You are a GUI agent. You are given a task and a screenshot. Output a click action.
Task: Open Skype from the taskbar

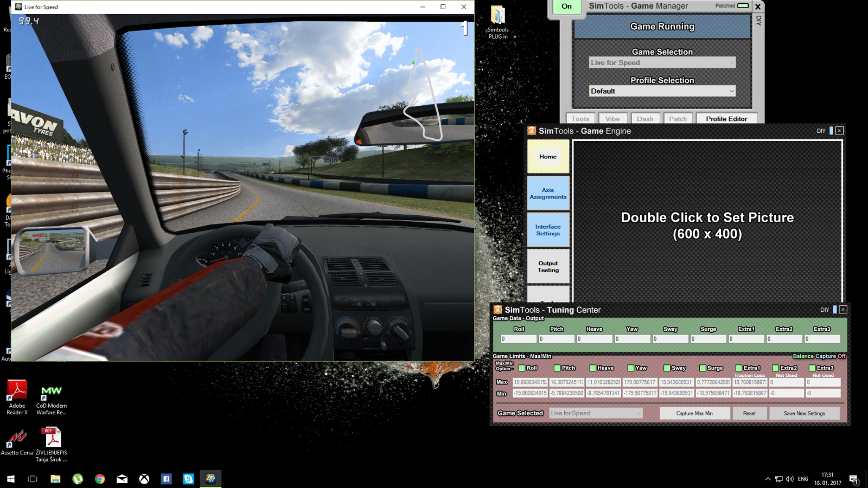(x=188, y=479)
